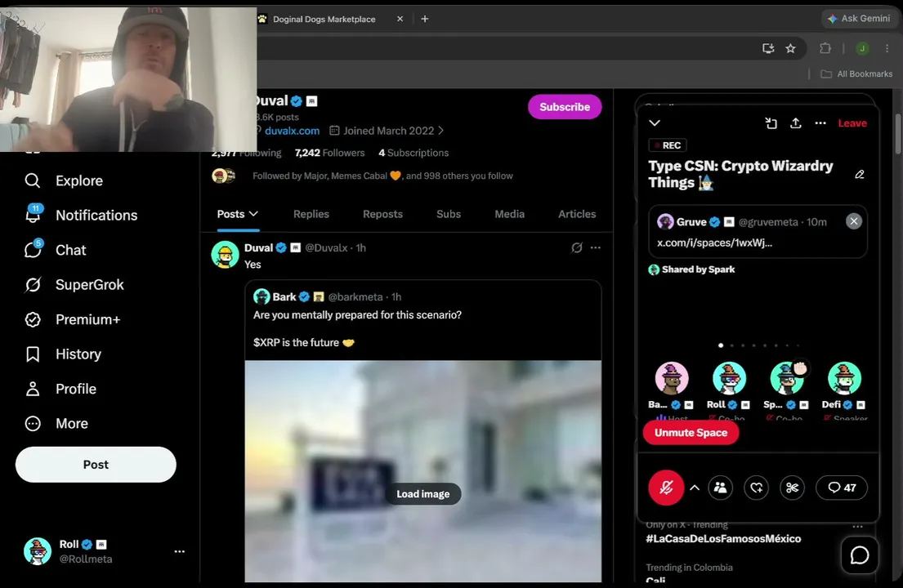Viewport: 903px width, 588px height.
Task: Open History bookmark entry
Action: click(x=63, y=354)
